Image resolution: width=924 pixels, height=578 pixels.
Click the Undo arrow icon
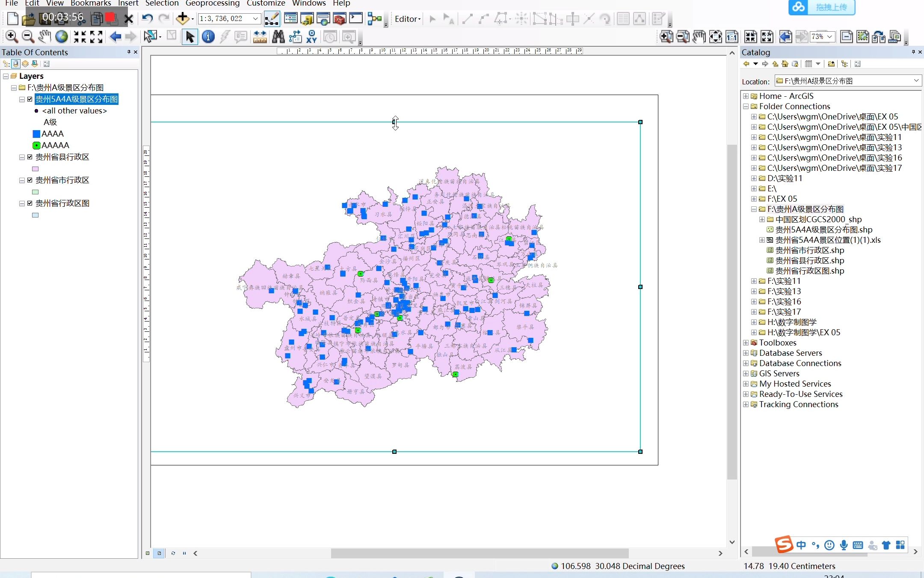coord(147,18)
